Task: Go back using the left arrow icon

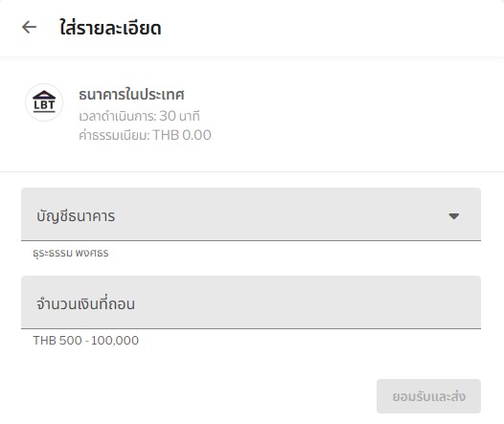Action: pos(29,27)
